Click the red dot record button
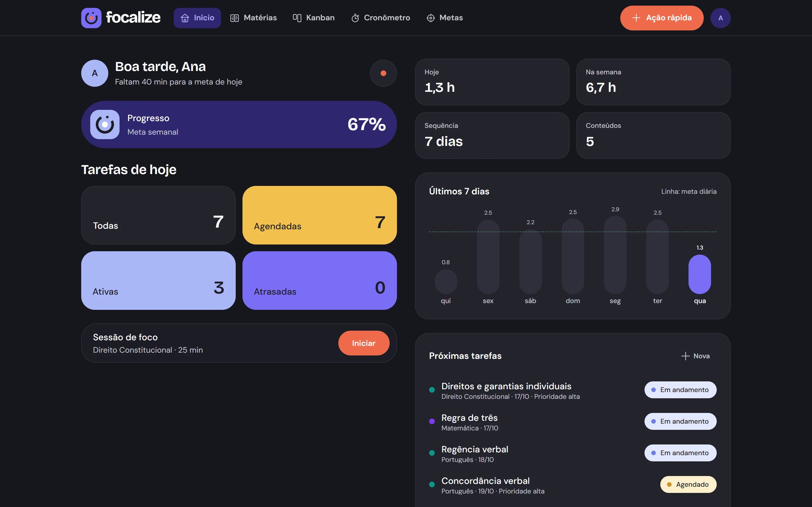The height and width of the screenshot is (507, 812). point(383,73)
